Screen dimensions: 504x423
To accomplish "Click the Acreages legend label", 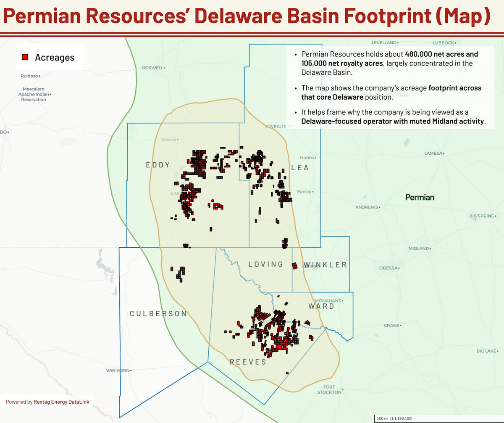I will [x=55, y=58].
